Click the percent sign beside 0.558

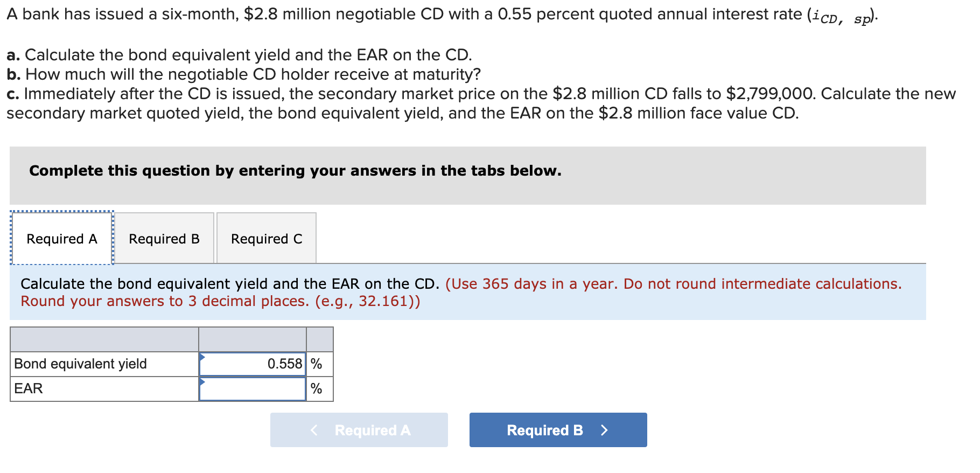pos(317,364)
